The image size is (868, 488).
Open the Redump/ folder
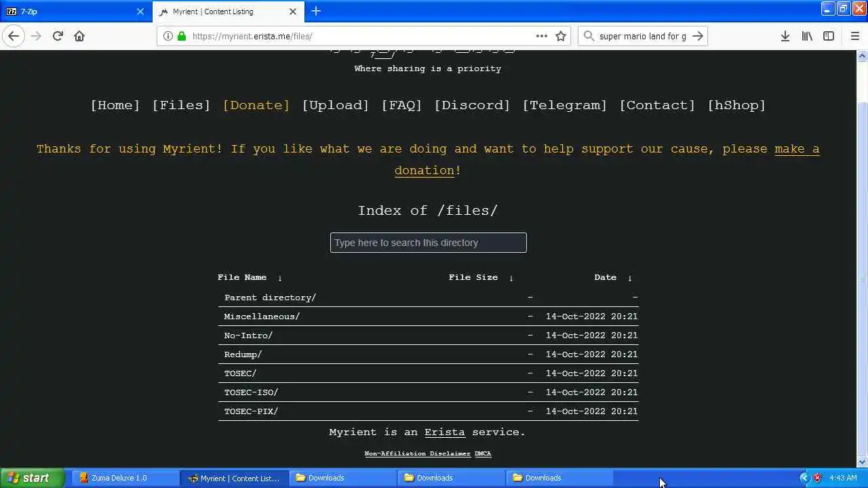click(x=243, y=354)
